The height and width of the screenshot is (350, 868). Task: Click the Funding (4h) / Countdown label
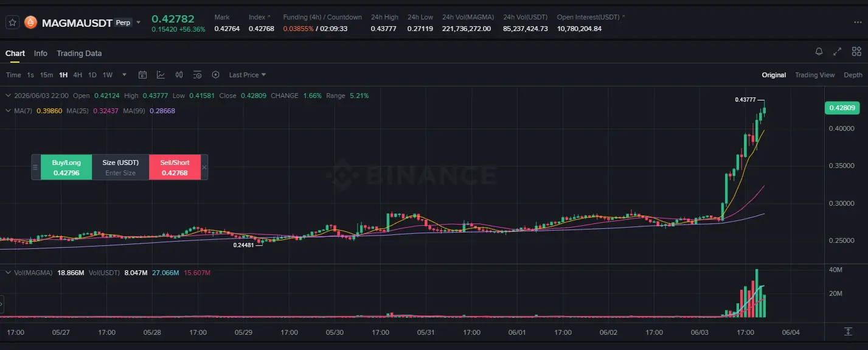[322, 17]
